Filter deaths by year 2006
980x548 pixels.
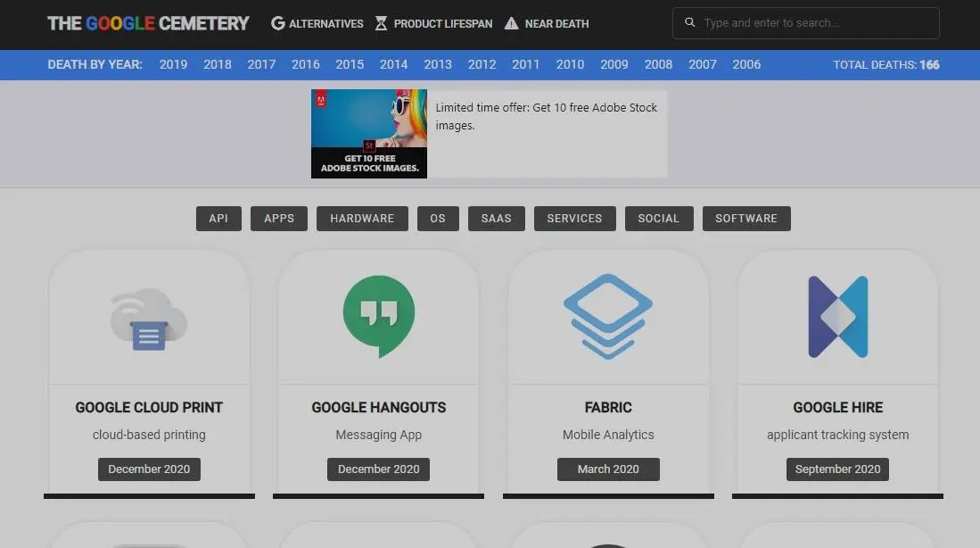(746, 64)
